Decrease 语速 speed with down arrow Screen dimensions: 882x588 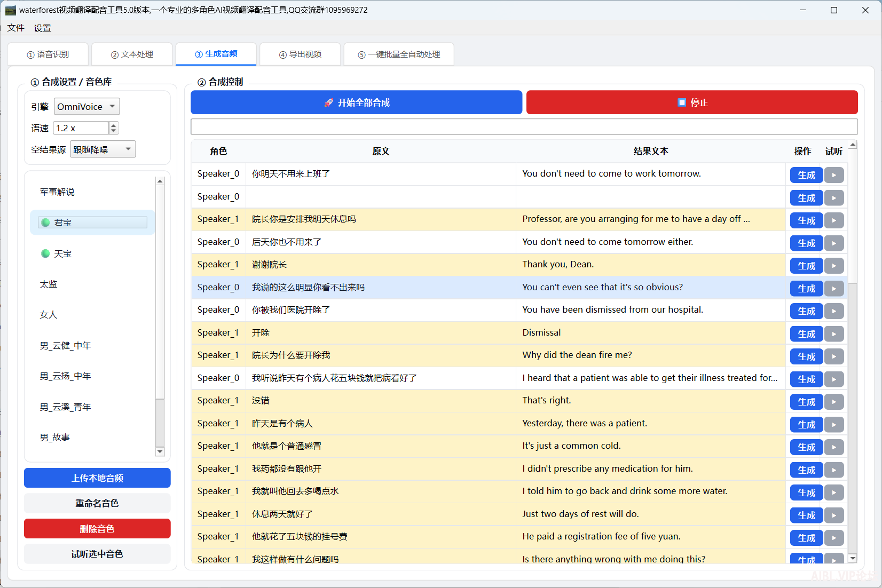click(113, 131)
